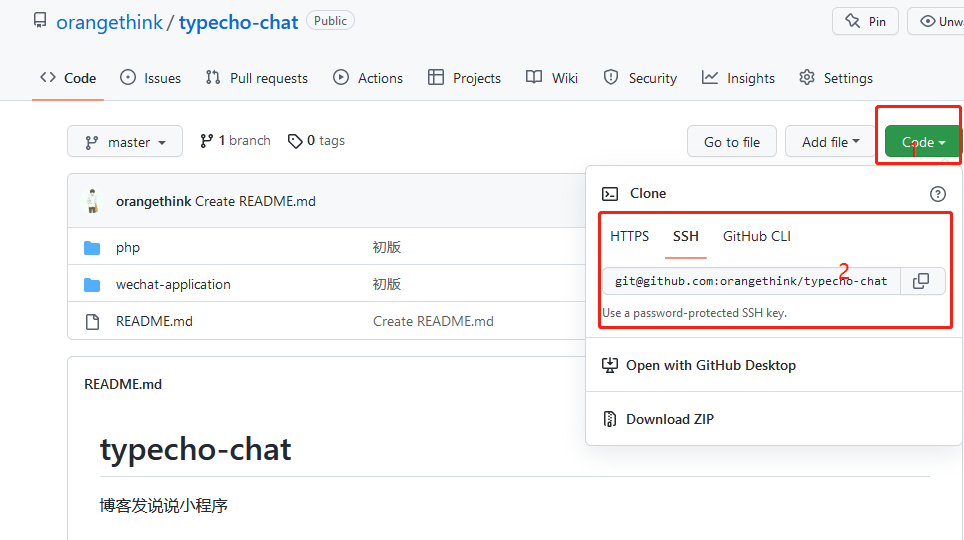The image size is (964, 540).
Task: Click the tag icon beside 0 tags
Action: [295, 141]
